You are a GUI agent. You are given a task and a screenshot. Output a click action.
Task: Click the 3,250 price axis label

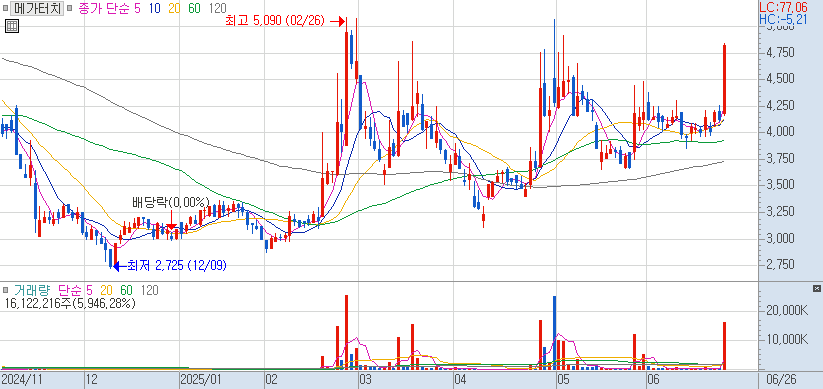point(779,212)
